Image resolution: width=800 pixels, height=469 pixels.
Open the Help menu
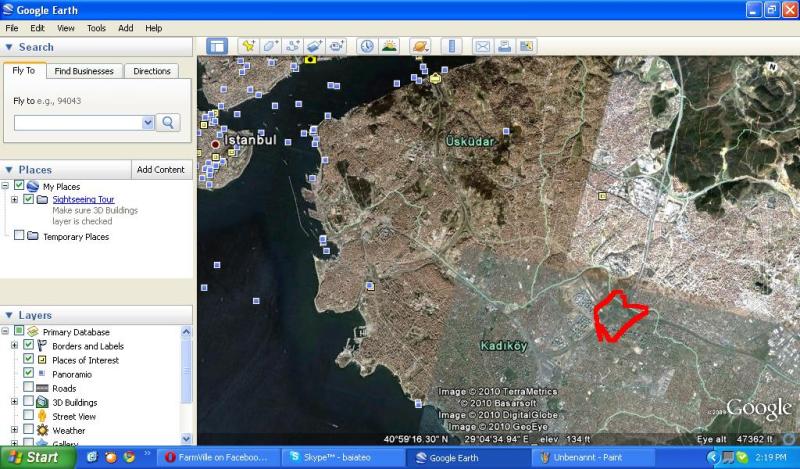153,28
